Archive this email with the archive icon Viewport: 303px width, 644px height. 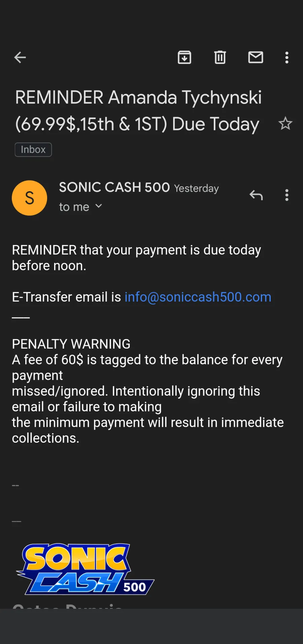(x=184, y=57)
